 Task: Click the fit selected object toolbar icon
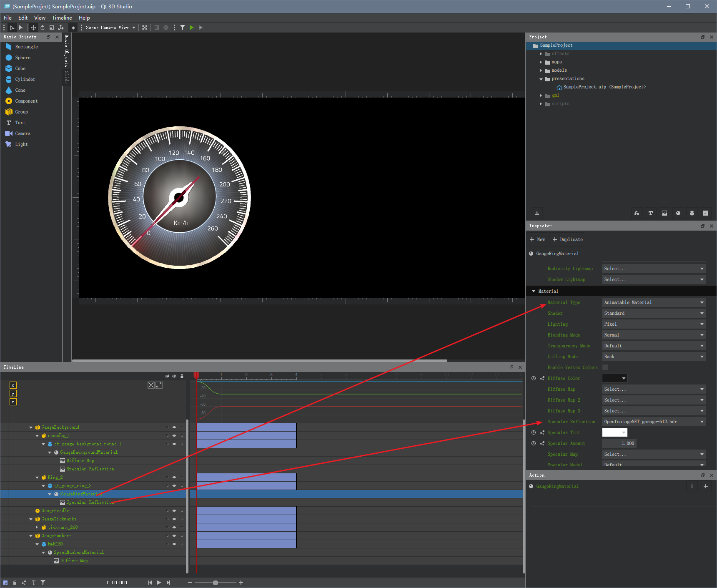coord(144,28)
